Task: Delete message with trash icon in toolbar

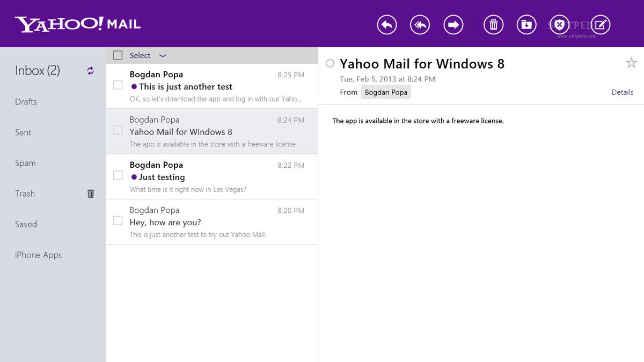Action: tap(494, 25)
